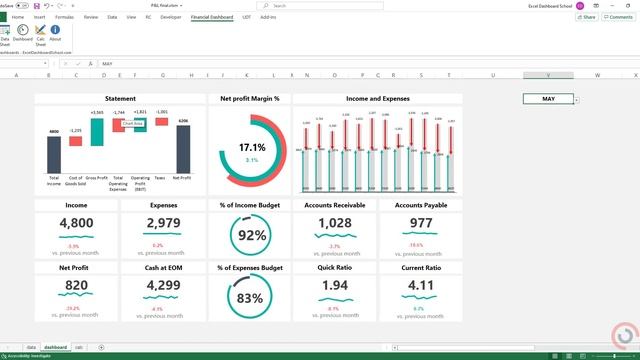
Task: Switch to the calc sheet tab
Action: (79, 347)
